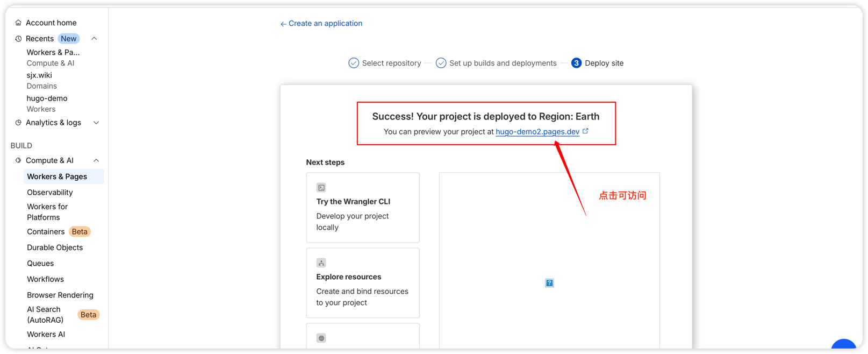
Task: Go back to Create an application
Action: coord(321,24)
